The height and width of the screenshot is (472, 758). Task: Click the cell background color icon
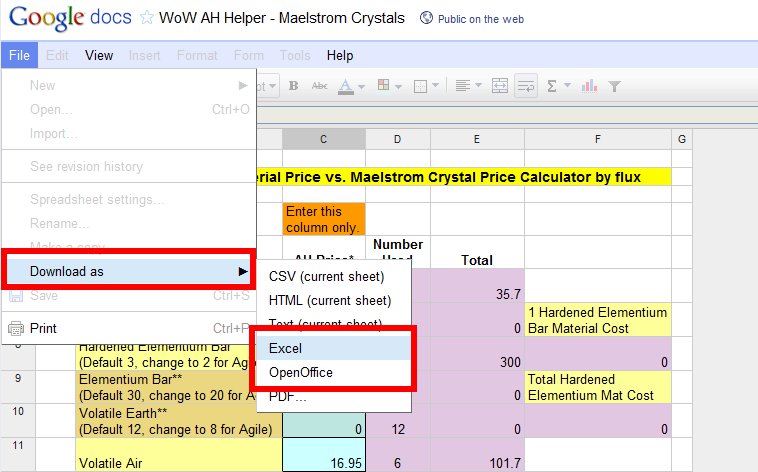(383, 85)
